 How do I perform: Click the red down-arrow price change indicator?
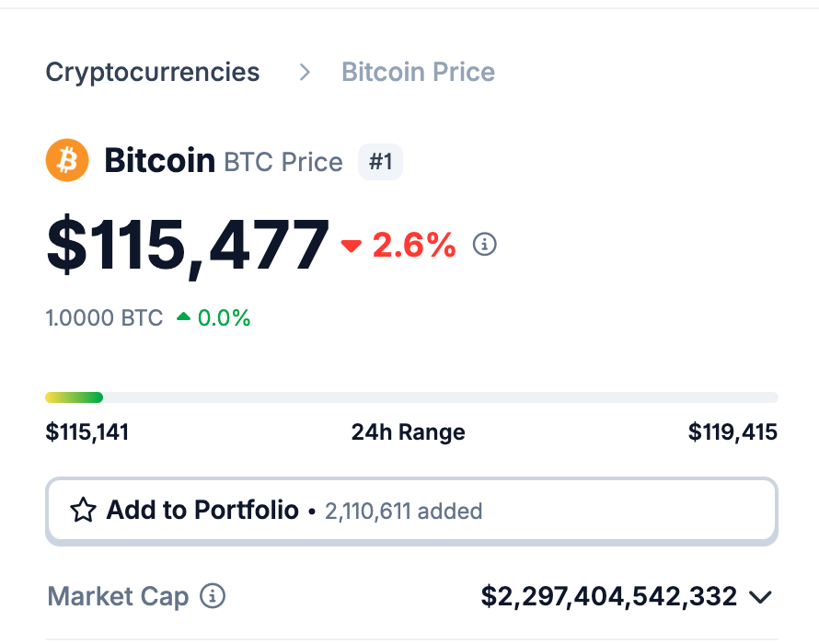351,245
